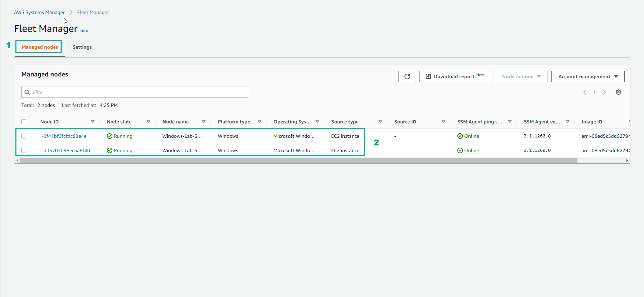
Task: Click the Total 2 nodes text
Action: tap(38, 105)
